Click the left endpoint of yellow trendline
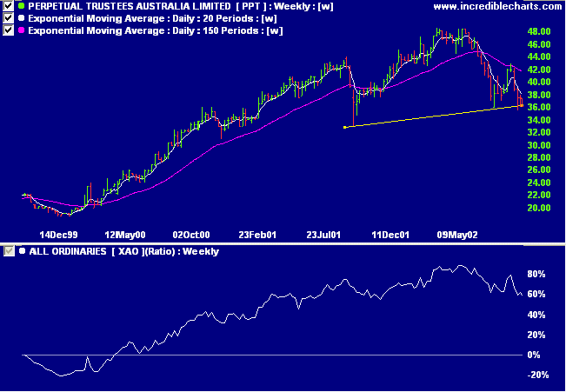The width and height of the screenshot is (566, 392). point(345,127)
